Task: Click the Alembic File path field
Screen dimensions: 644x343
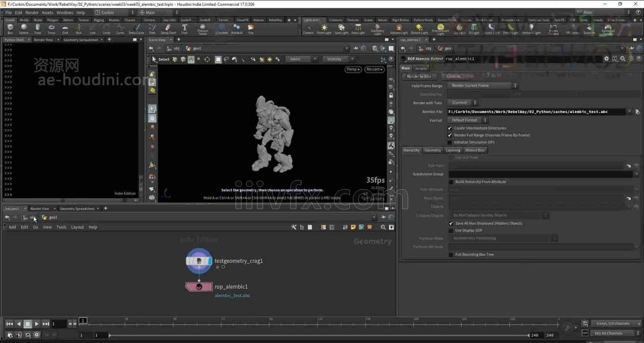Action: tap(536, 112)
